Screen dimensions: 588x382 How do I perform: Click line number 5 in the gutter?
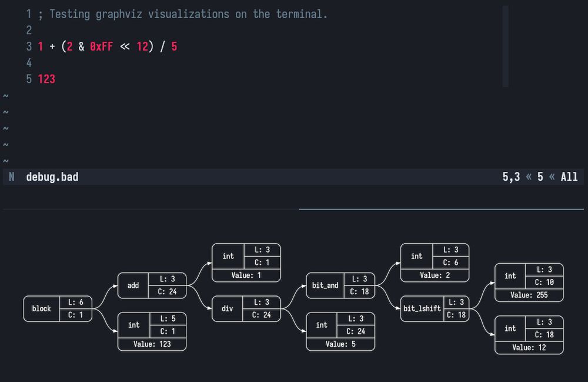29,78
